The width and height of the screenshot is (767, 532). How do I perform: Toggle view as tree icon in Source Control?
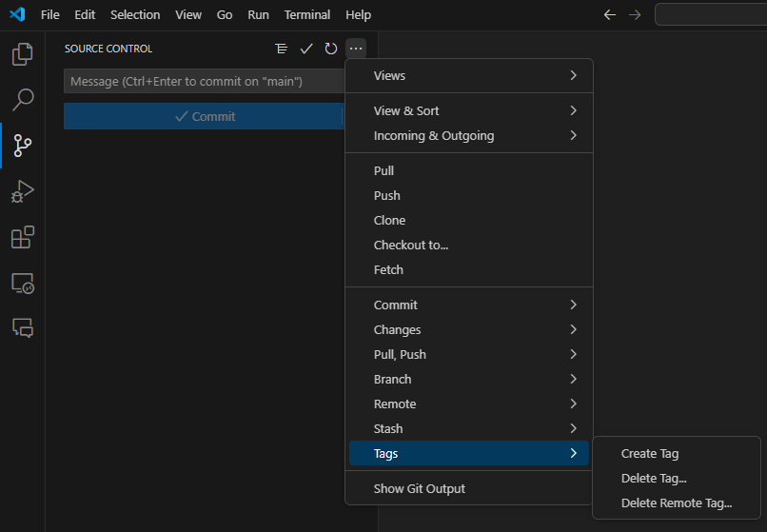coord(281,49)
